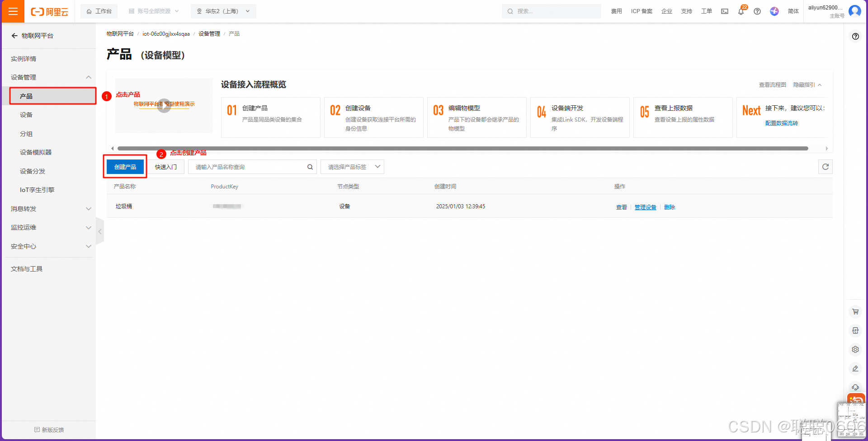Open help icon in right side panel
The width and height of the screenshot is (868, 441).
point(855,37)
